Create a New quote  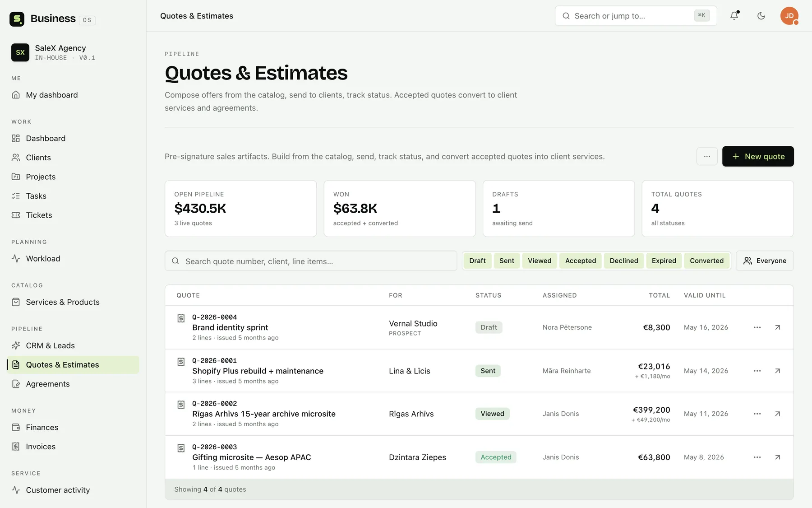click(x=758, y=156)
